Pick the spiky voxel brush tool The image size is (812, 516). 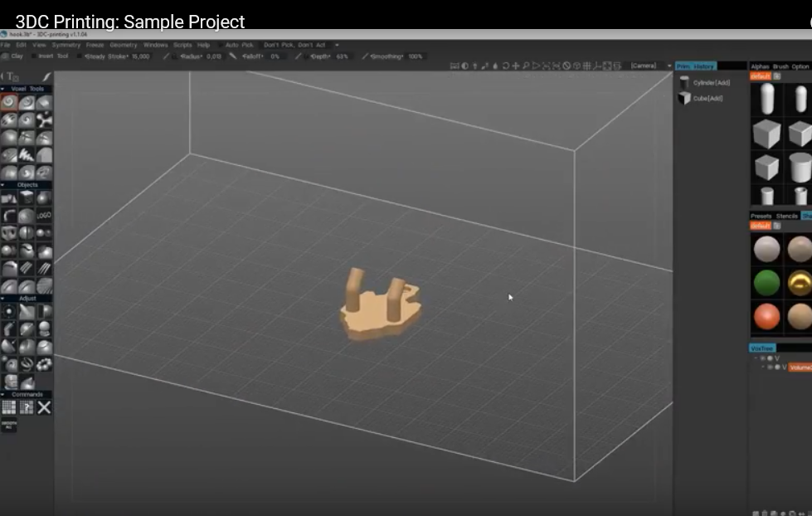pyautogui.click(x=27, y=155)
